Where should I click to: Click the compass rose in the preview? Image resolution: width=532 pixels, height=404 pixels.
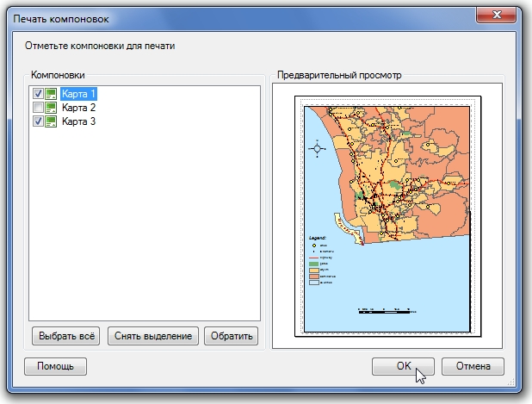tap(319, 148)
